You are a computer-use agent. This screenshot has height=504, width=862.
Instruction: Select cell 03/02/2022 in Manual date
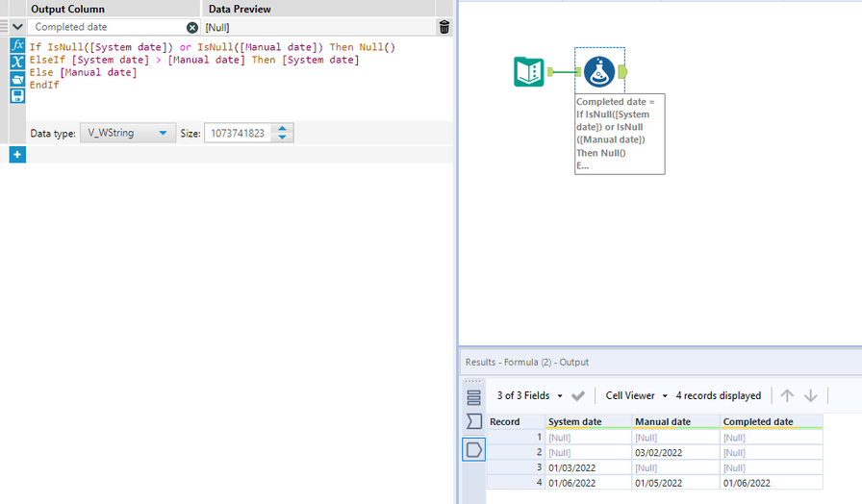675,453
